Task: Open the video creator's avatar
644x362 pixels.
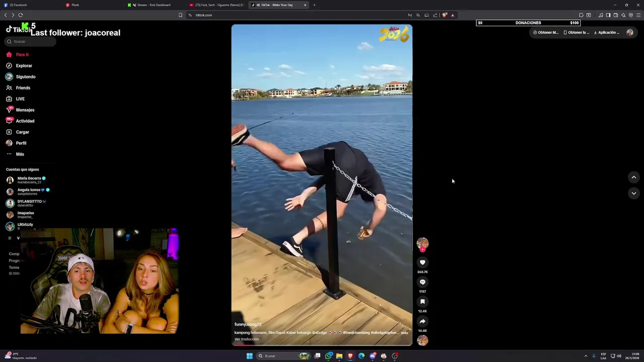Action: click(x=423, y=243)
